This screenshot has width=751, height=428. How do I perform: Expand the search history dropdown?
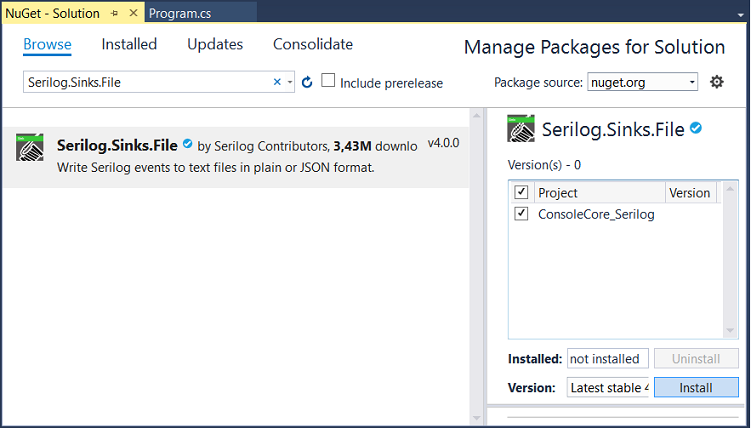point(290,82)
